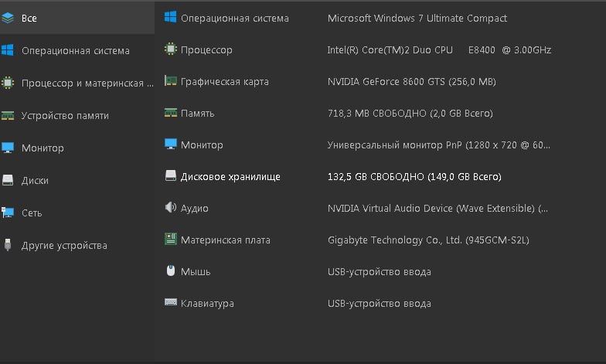
Task: Click the motherboard icon beside 'Материнская плата'
Action: click(x=170, y=239)
